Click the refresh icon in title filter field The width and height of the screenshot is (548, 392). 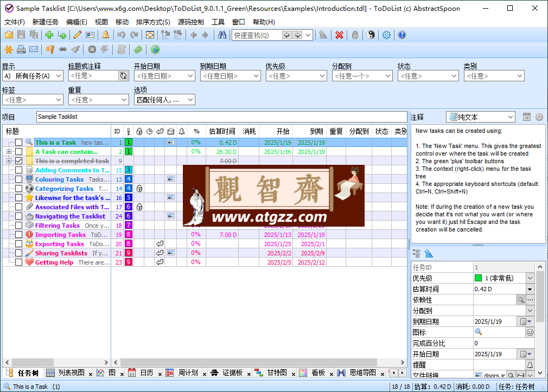[123, 76]
